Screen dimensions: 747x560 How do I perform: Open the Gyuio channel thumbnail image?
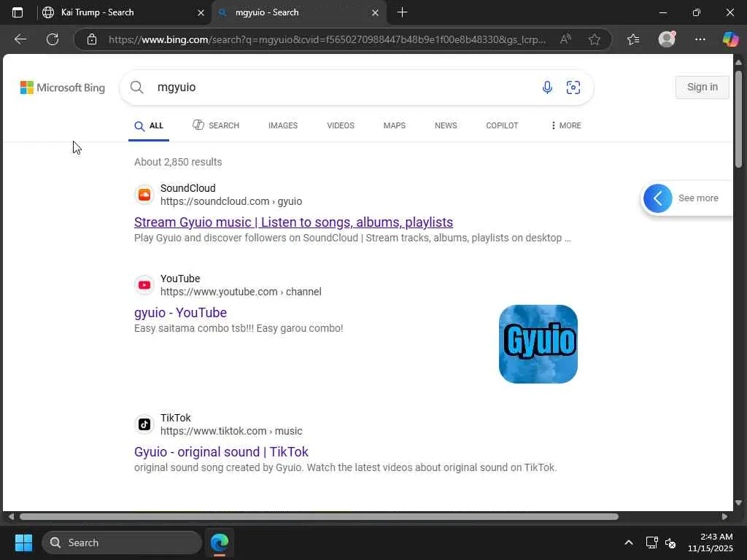538,344
